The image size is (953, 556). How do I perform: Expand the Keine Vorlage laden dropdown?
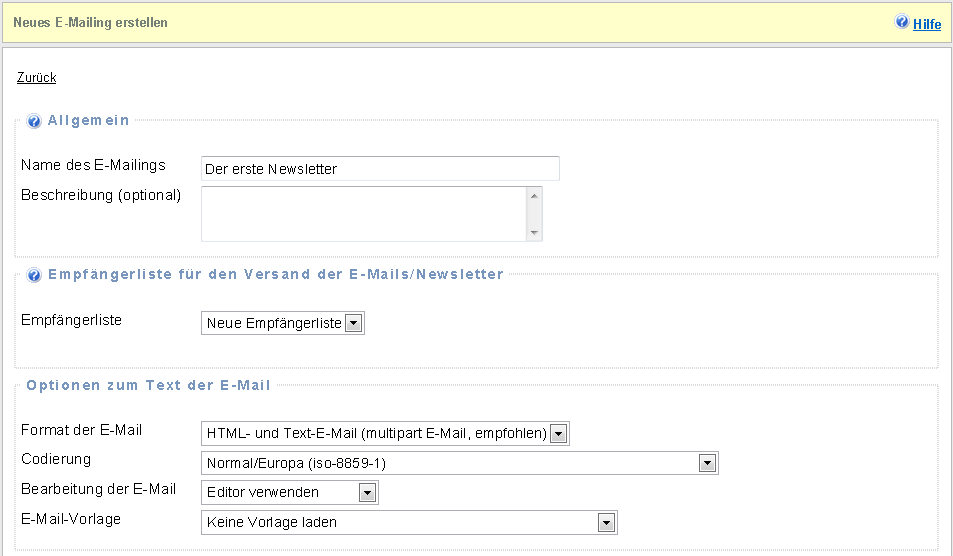point(409,522)
